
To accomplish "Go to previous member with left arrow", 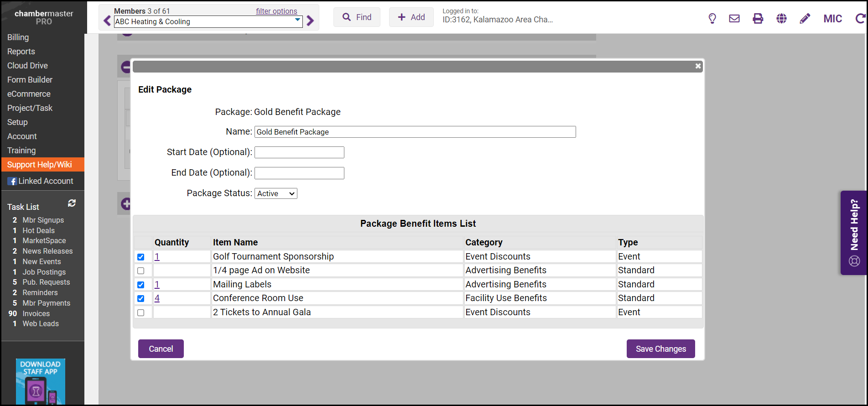I will [x=107, y=21].
